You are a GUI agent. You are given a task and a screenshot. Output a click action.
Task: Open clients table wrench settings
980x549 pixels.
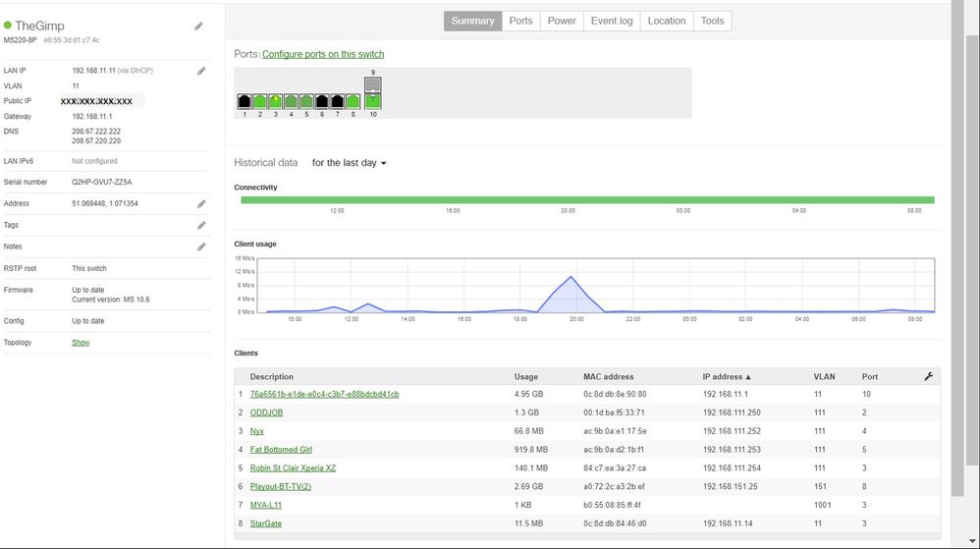pos(929,376)
